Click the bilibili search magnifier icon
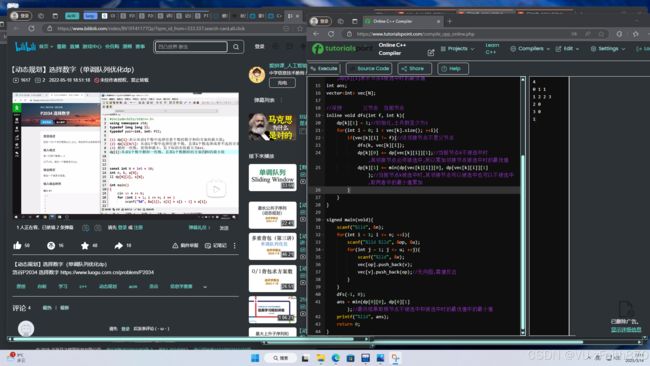The image size is (650, 366). pos(236,47)
